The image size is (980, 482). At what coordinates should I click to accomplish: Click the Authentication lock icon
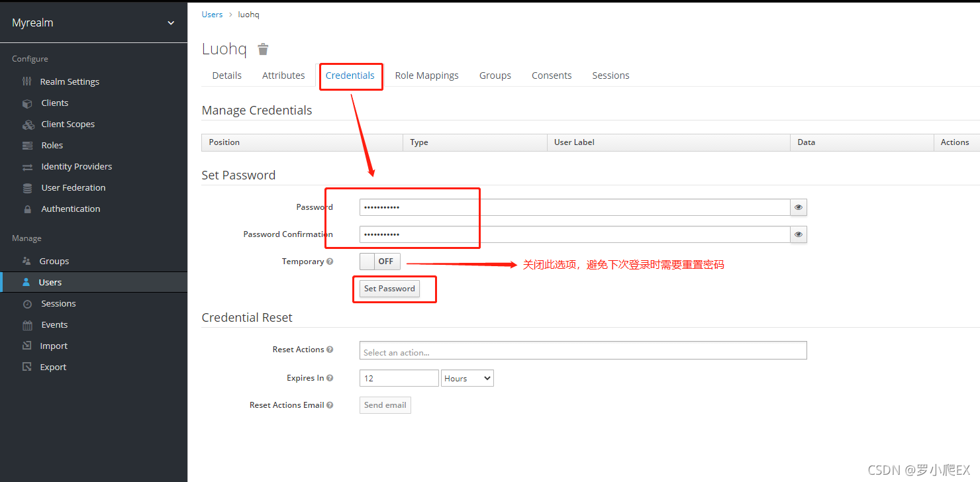27,209
